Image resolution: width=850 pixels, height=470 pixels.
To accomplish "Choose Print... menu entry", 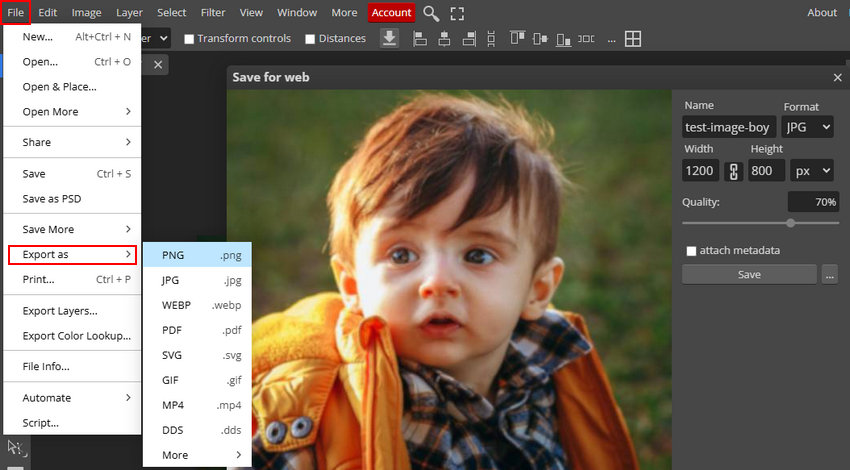I will tap(72, 280).
